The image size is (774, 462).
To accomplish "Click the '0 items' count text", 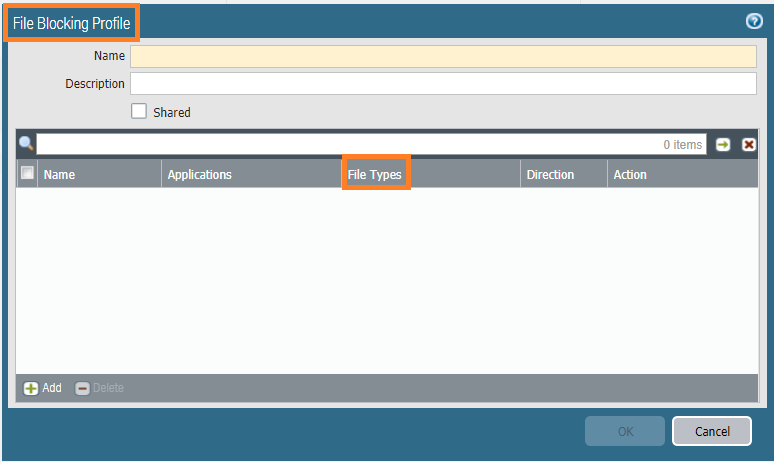I will (x=682, y=145).
